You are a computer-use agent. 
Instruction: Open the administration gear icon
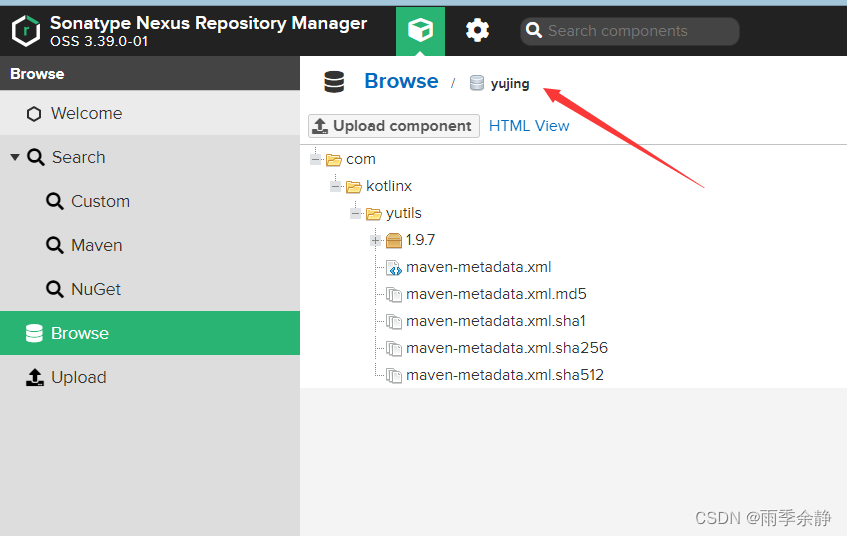477,30
